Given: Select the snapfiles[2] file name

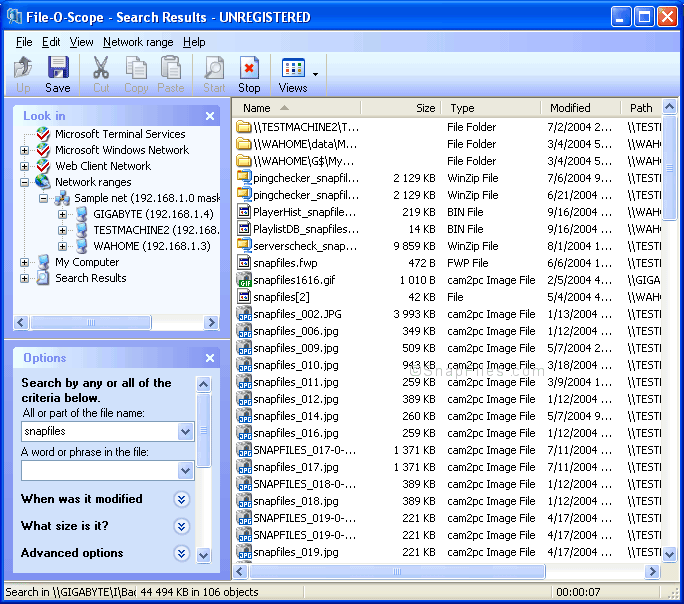Looking at the screenshot, I should point(281,297).
